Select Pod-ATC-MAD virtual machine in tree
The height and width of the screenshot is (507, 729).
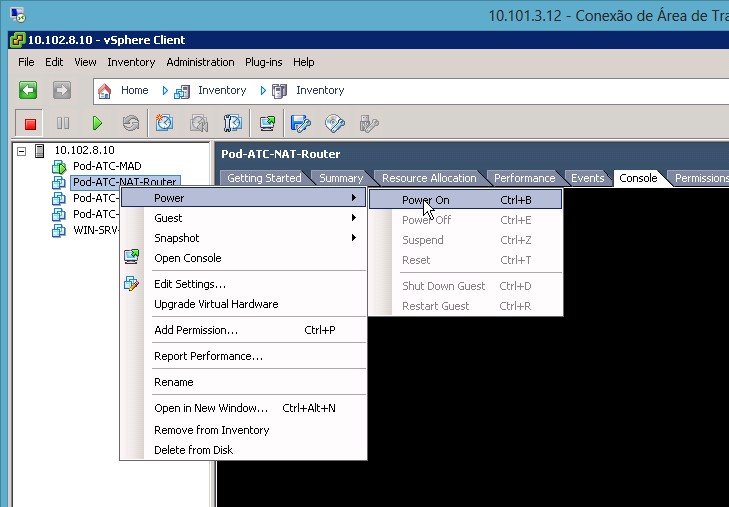click(106, 166)
